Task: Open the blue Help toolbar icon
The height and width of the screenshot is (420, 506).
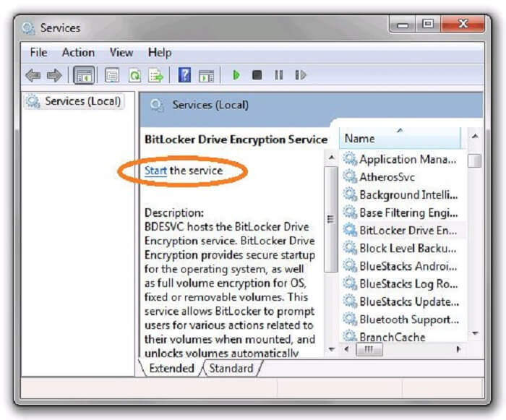Action: click(184, 75)
